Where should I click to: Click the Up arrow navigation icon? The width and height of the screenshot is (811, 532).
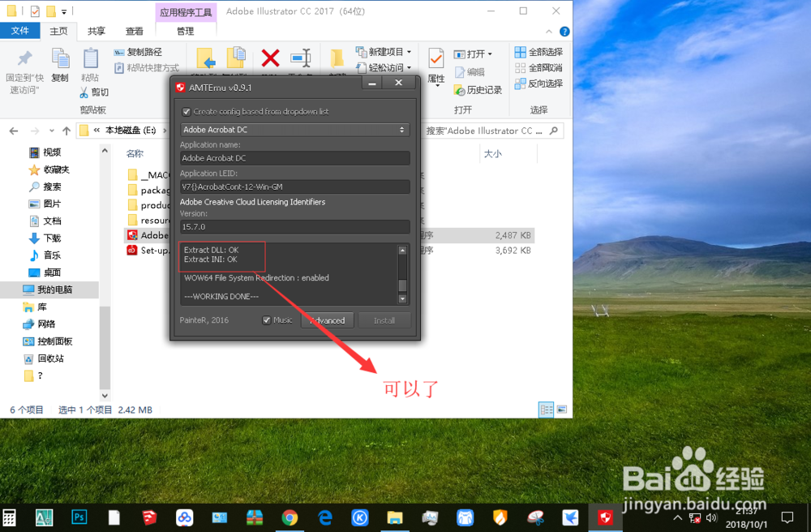(67, 131)
